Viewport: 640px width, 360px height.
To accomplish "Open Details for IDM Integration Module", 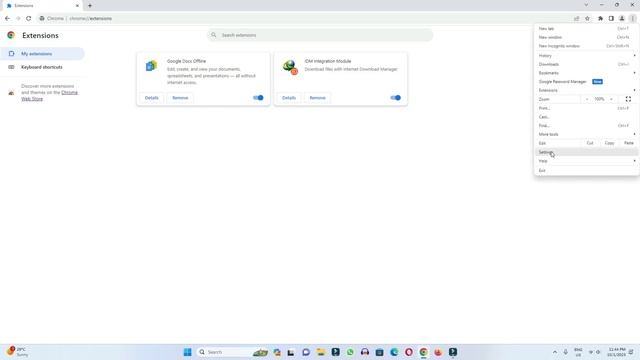I will click(x=289, y=98).
